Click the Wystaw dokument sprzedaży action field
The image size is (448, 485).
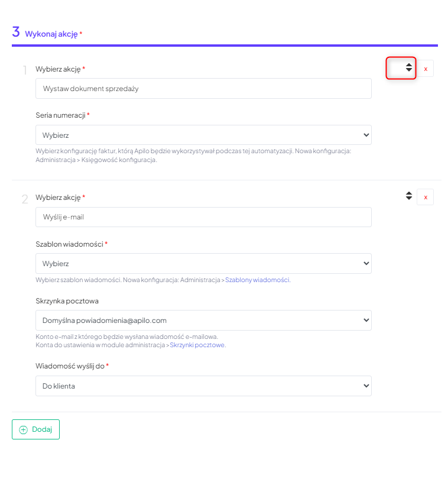pos(203,89)
